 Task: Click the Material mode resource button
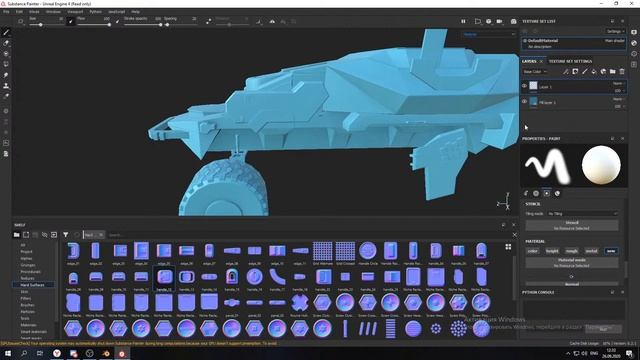pyautogui.click(x=572, y=262)
